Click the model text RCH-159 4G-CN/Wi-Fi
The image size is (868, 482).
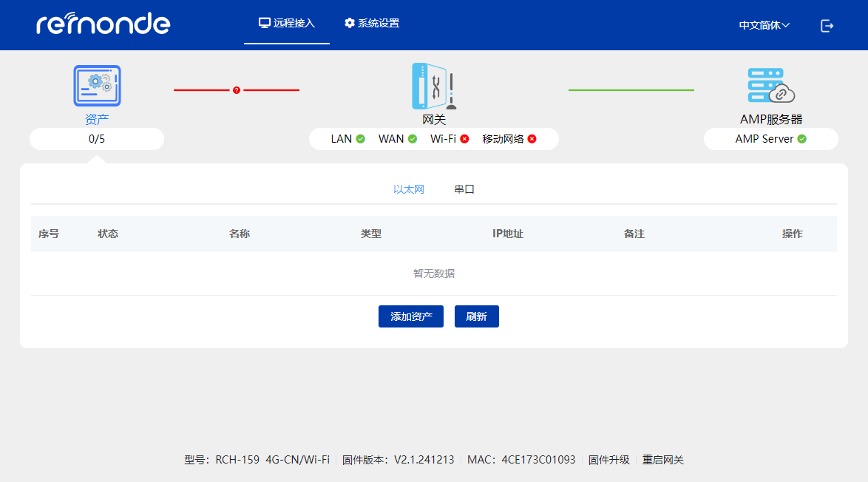(x=272, y=460)
